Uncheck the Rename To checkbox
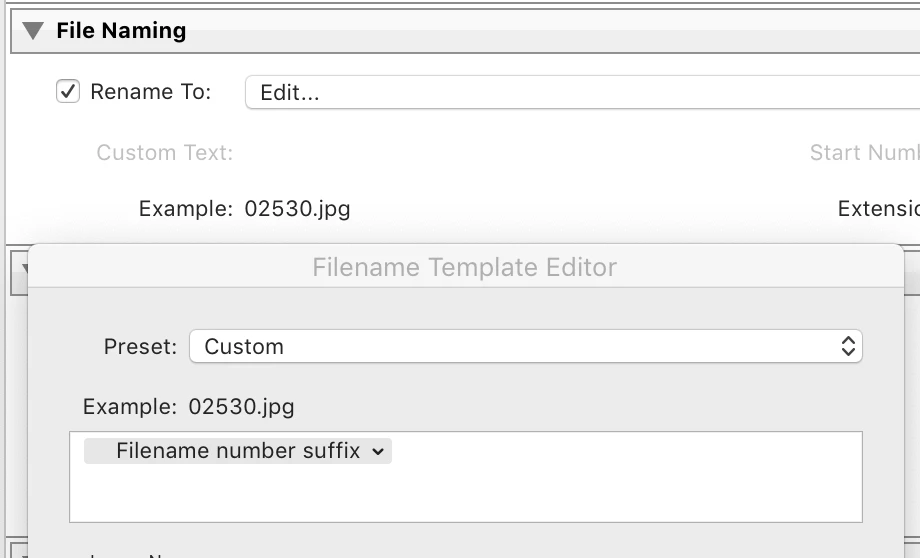Screen dimensions: 920x558 click(68, 92)
